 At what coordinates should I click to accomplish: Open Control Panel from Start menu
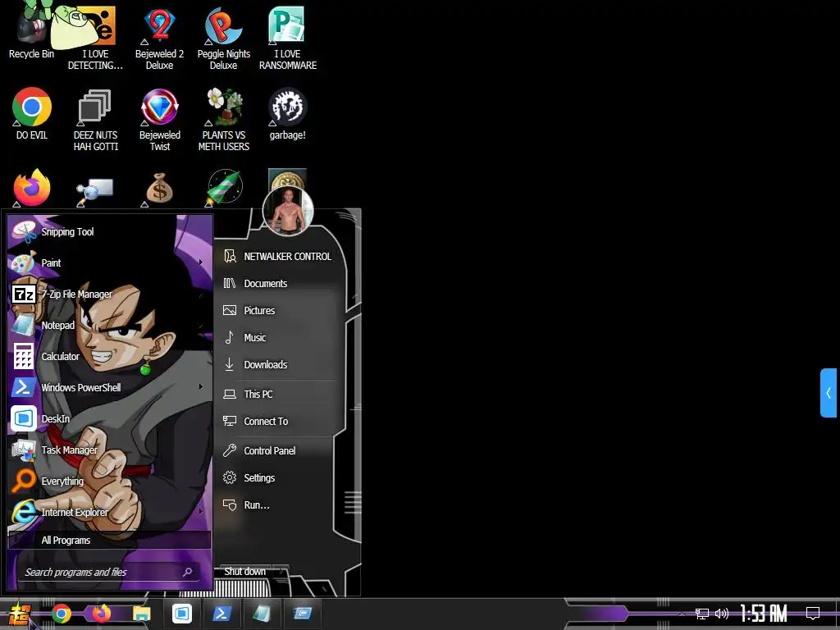click(279, 451)
